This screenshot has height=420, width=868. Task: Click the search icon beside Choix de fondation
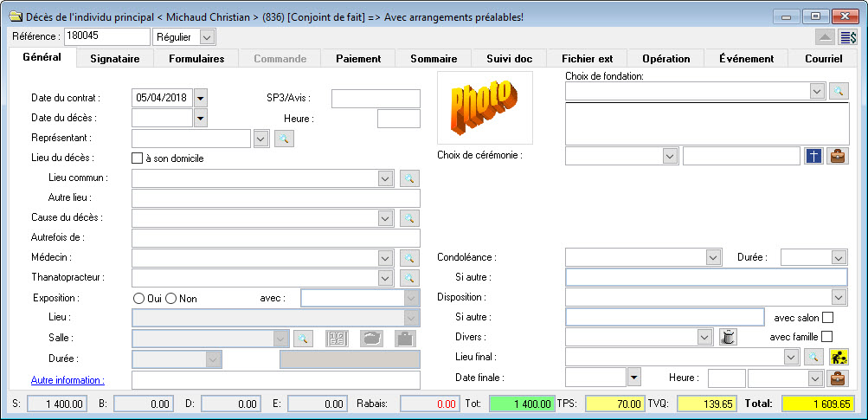click(x=839, y=91)
